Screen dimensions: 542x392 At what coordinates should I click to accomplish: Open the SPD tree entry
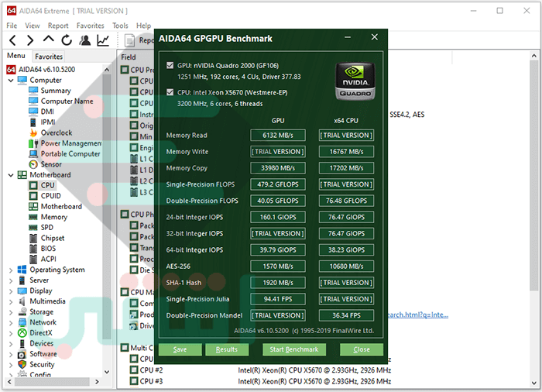click(47, 227)
